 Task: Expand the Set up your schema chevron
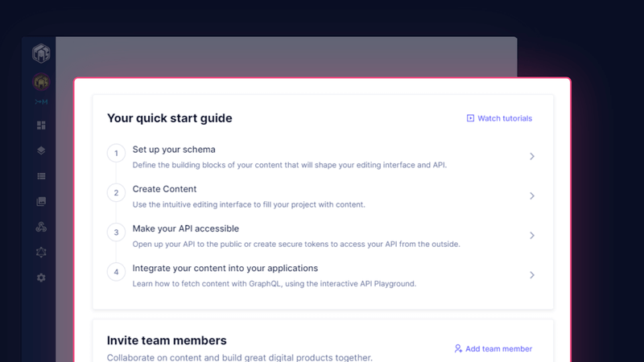(532, 157)
